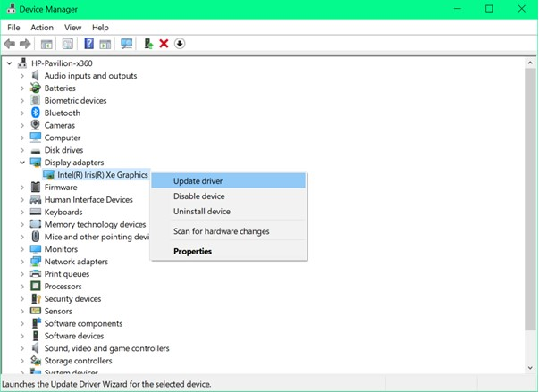Click the Batteries category icon
This screenshot has width=539, height=392.
pyautogui.click(x=36, y=88)
